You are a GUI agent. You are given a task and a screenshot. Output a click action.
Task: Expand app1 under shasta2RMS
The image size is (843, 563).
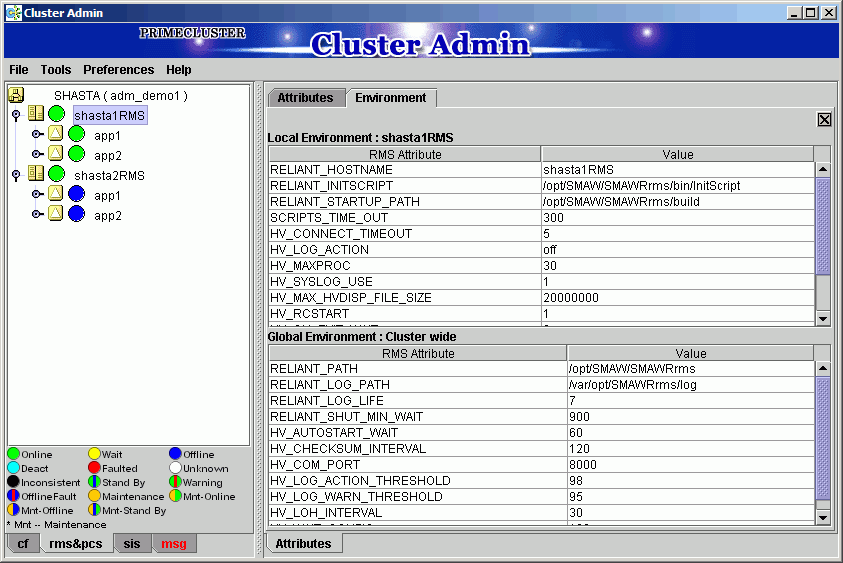pyautogui.click(x=37, y=194)
